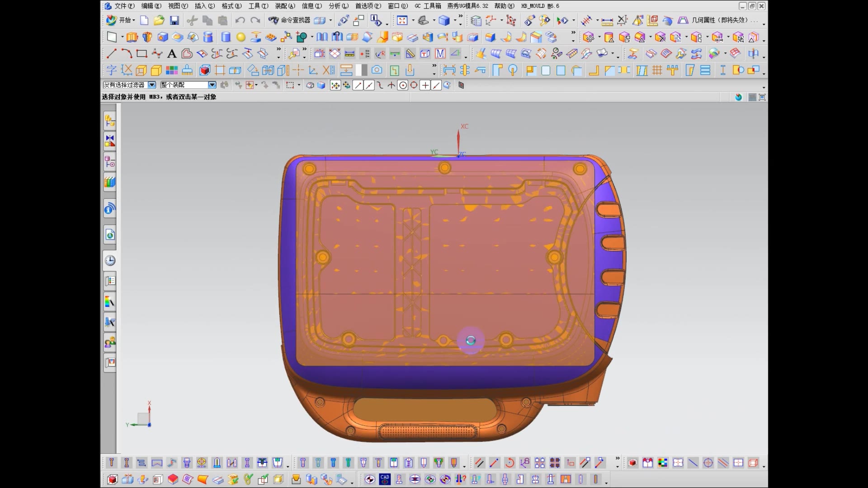
Task: Click the Save floppy disk icon
Action: tap(175, 20)
